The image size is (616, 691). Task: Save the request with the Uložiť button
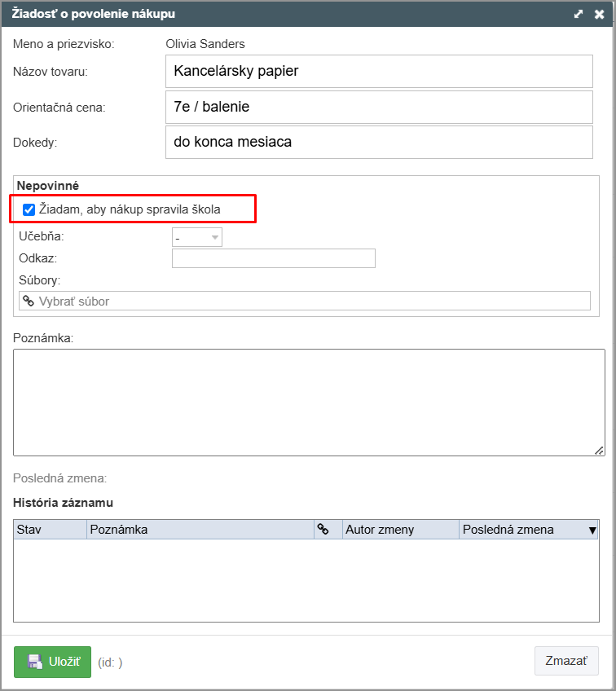(x=52, y=662)
